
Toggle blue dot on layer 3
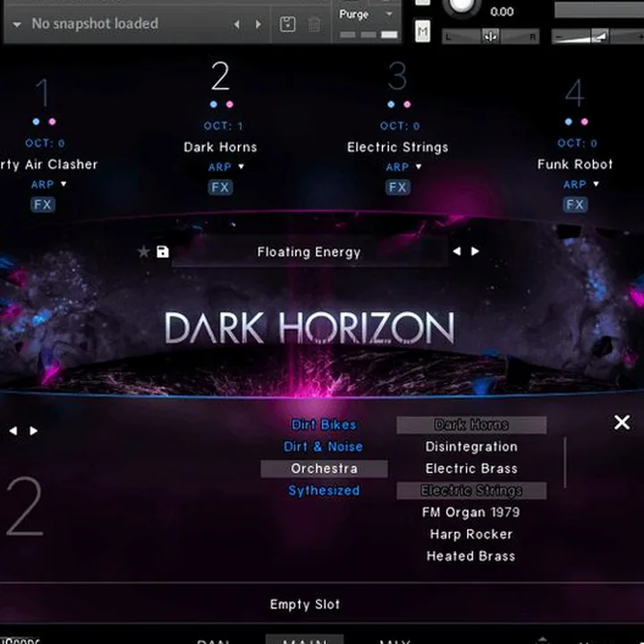point(391,105)
